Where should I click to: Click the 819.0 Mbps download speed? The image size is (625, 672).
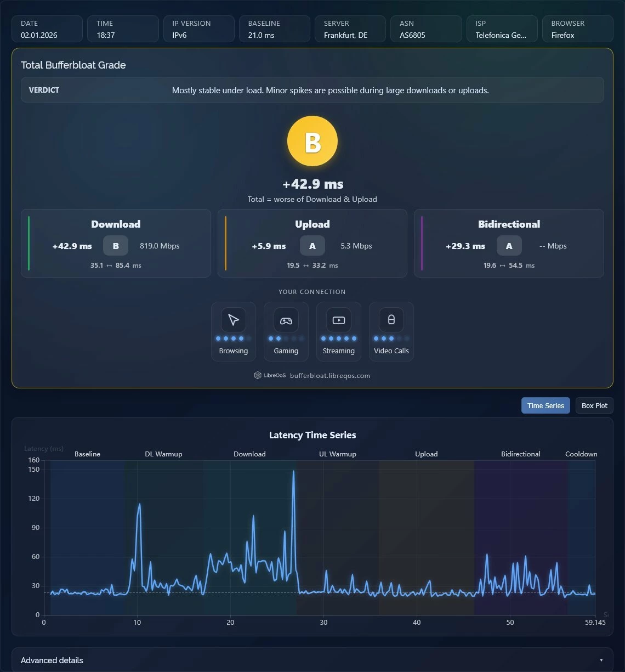(160, 246)
